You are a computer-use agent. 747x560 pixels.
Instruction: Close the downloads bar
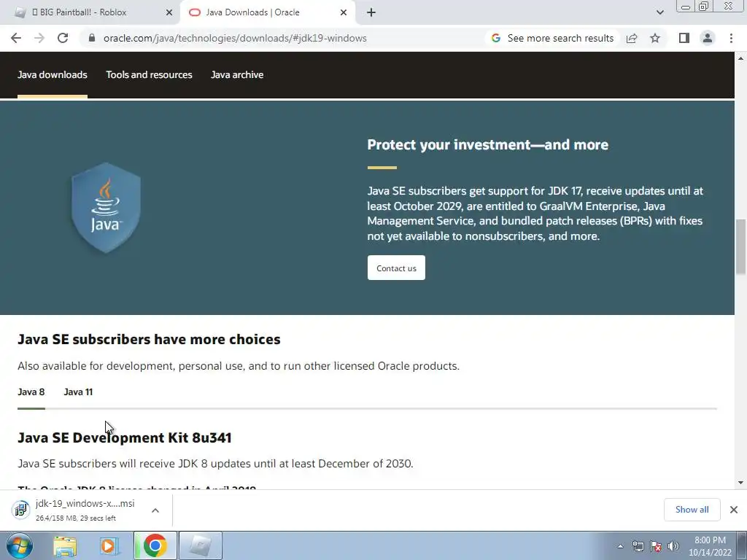point(734,510)
